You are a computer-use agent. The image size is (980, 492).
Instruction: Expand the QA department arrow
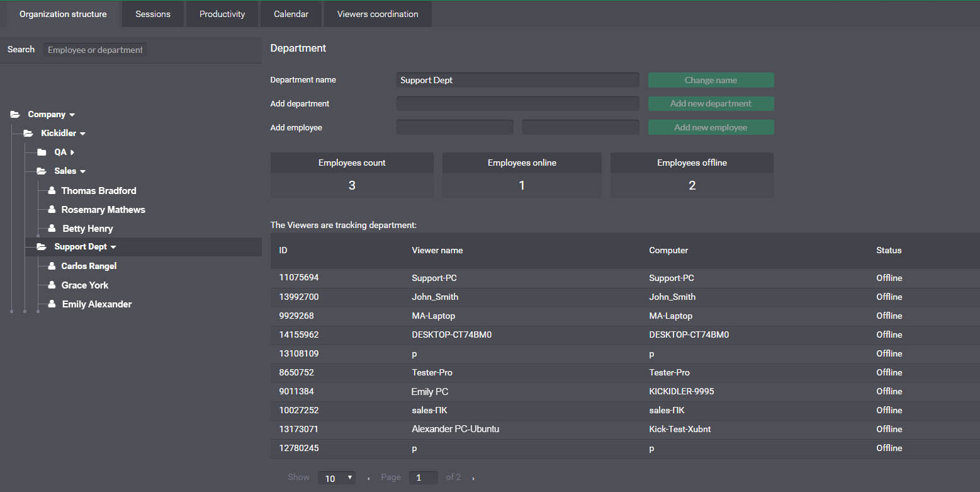[72, 152]
